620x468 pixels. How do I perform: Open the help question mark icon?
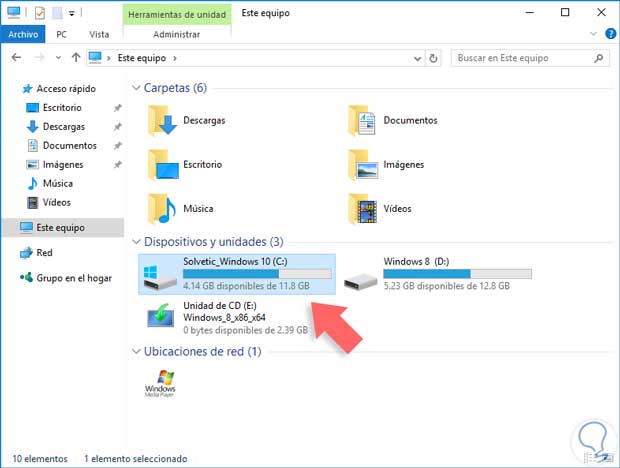point(611,34)
